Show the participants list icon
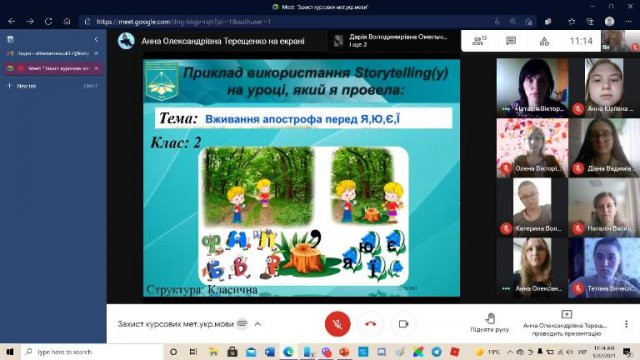This screenshot has height=360, width=640. (479, 40)
